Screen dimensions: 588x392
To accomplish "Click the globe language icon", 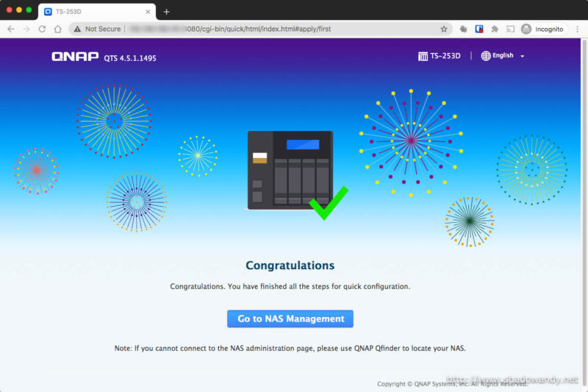I will click(x=486, y=56).
